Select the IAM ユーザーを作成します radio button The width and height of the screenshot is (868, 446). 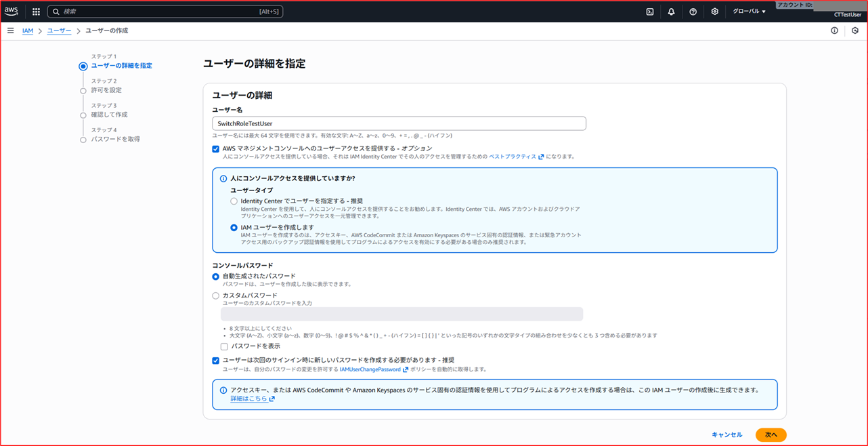[x=234, y=228]
